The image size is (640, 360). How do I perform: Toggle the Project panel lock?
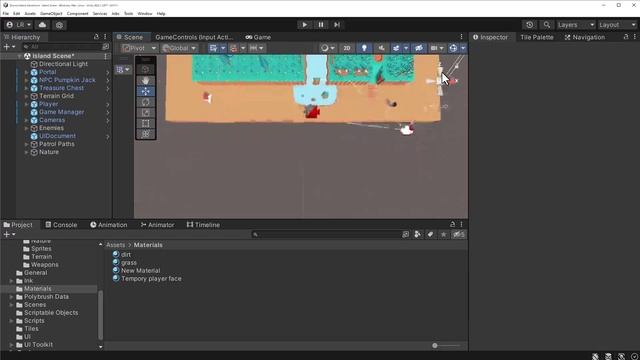pos(452,224)
